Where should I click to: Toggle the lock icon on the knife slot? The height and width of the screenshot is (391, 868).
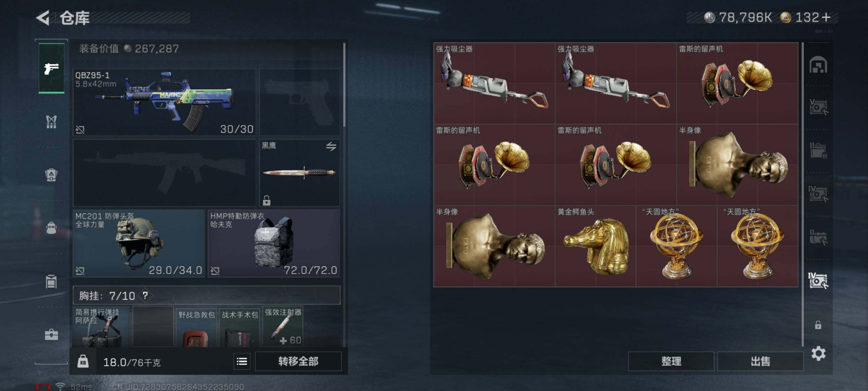267,200
